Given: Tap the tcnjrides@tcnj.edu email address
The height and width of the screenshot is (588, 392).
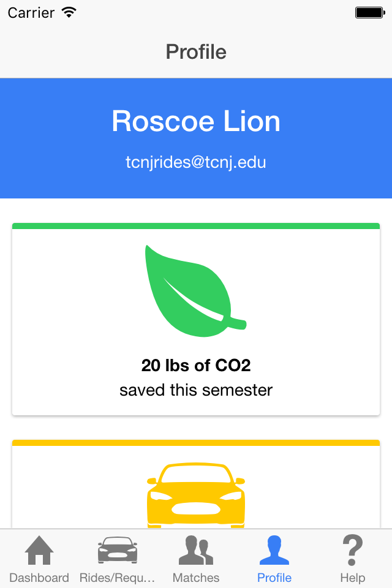Looking at the screenshot, I should 196,162.
